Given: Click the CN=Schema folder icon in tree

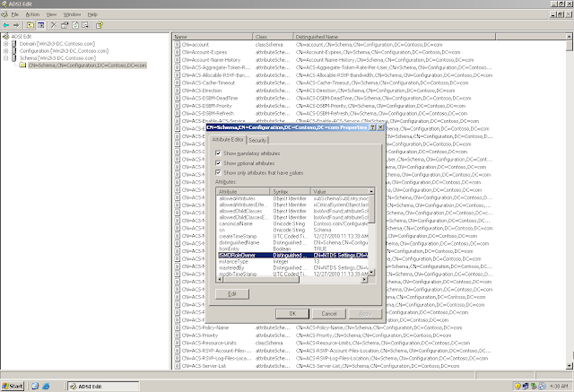Looking at the screenshot, I should (x=22, y=65).
